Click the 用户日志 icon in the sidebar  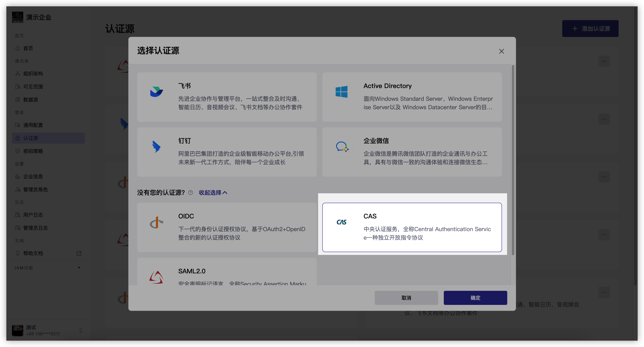17,215
